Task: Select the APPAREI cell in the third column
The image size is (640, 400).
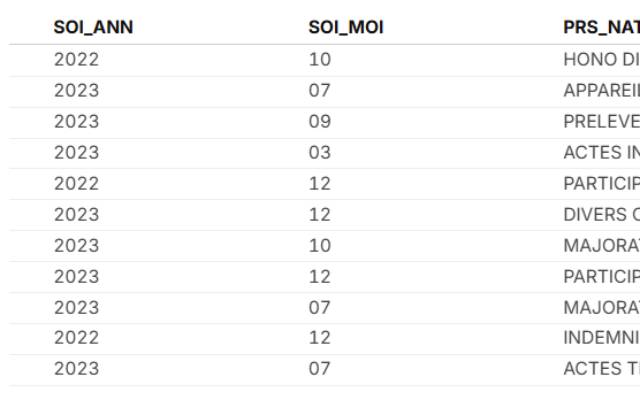Action: pos(600,90)
